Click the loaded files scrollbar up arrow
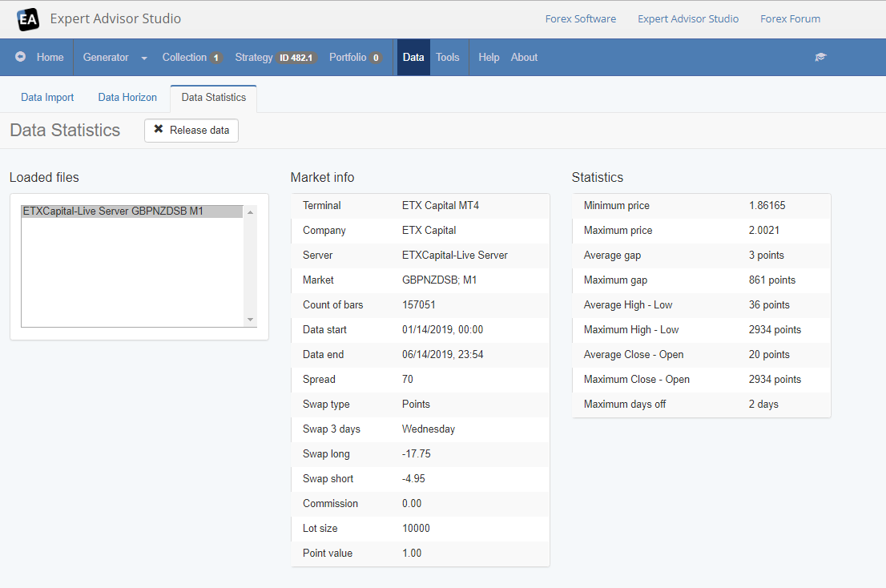The width and height of the screenshot is (886, 588). (x=250, y=212)
